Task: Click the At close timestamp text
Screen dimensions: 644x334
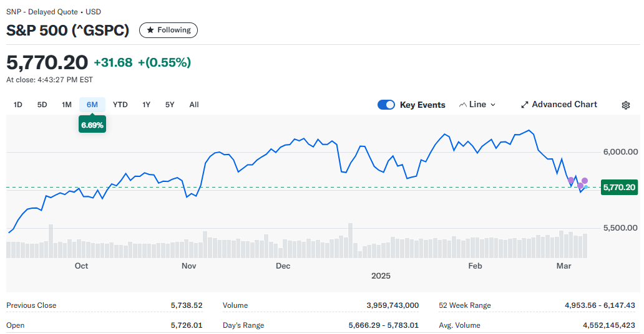Action: [49, 80]
